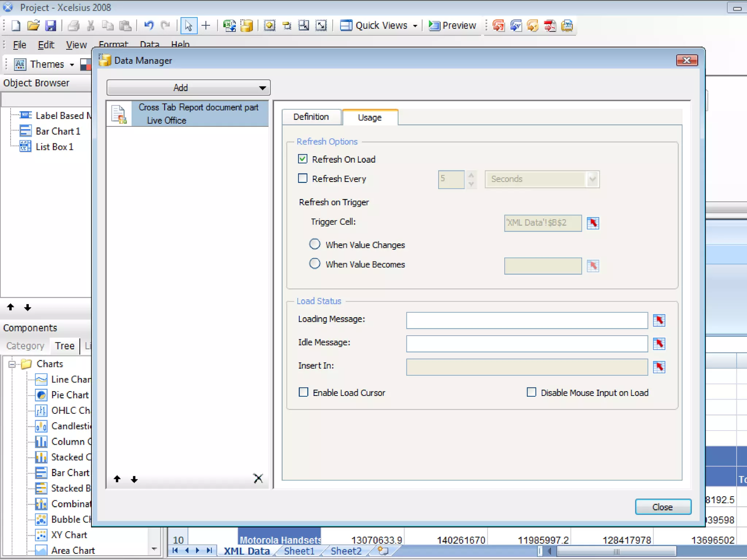Click the Import Excel spreadsheet icon

(229, 26)
